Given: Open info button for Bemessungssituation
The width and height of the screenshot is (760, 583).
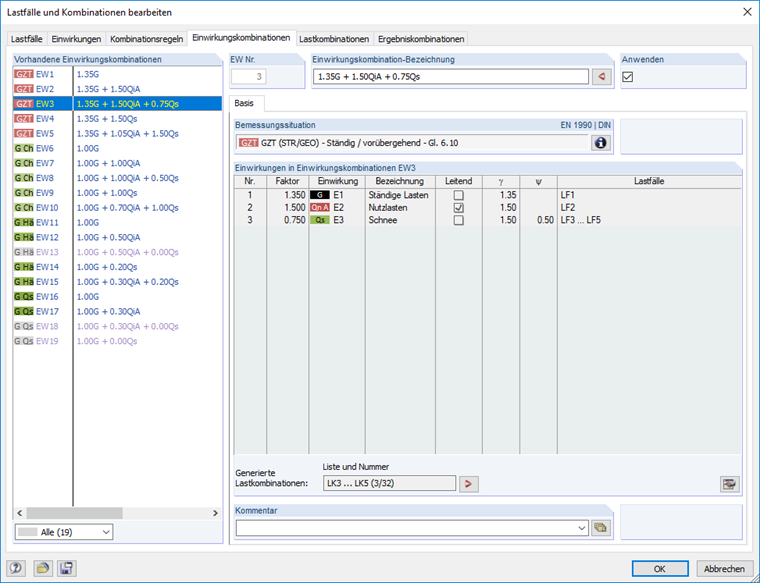Looking at the screenshot, I should [601, 143].
